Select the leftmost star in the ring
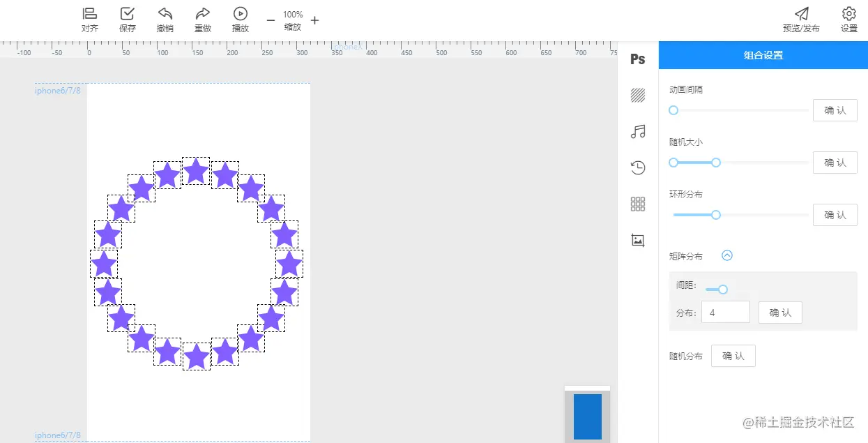Screen dimensions: 868x443 point(104,264)
